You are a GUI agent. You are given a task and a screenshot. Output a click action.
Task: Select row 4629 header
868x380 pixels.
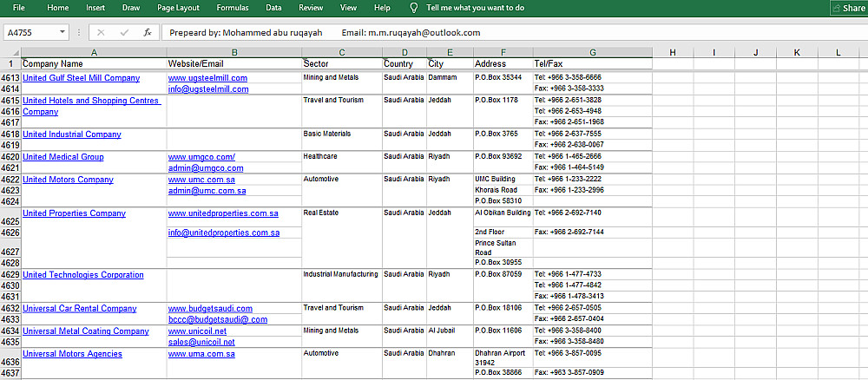(10, 275)
